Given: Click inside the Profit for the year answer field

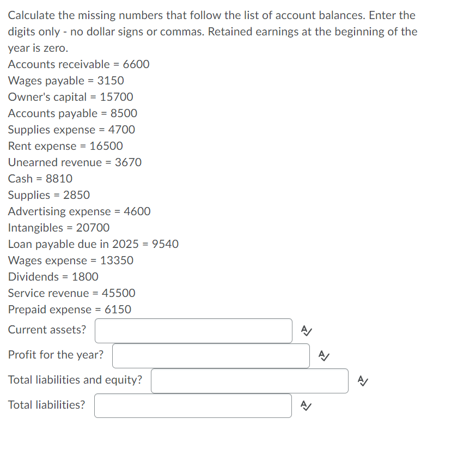Looking at the screenshot, I should click(211, 355).
